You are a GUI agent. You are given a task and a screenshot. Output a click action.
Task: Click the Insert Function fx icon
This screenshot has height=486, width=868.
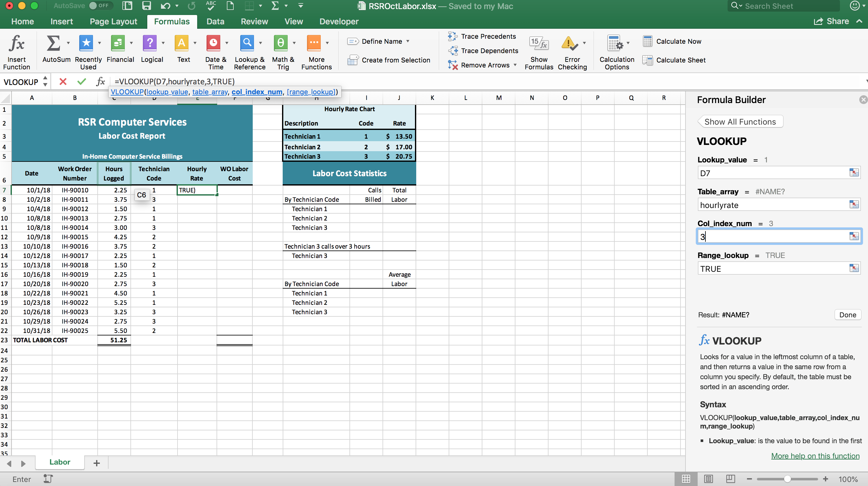[16, 43]
